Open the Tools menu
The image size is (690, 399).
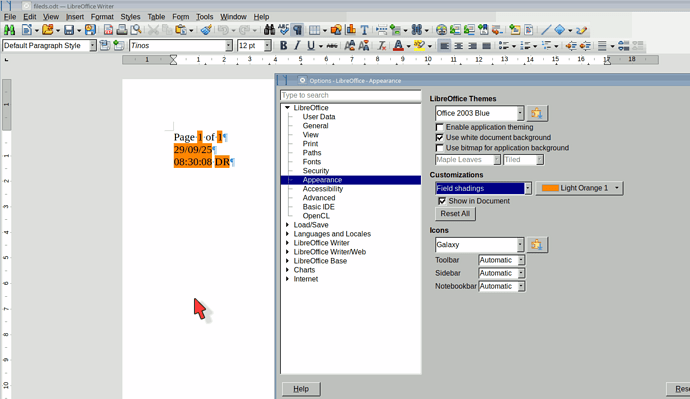pos(204,17)
